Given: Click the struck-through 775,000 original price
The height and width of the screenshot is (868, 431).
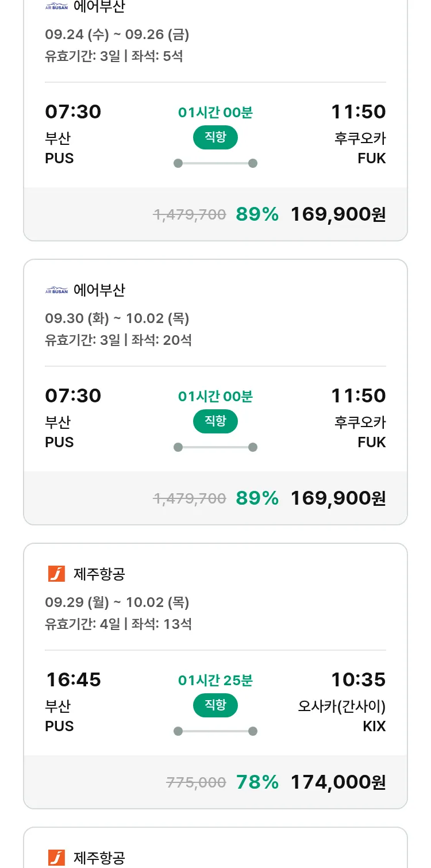Looking at the screenshot, I should (196, 782).
